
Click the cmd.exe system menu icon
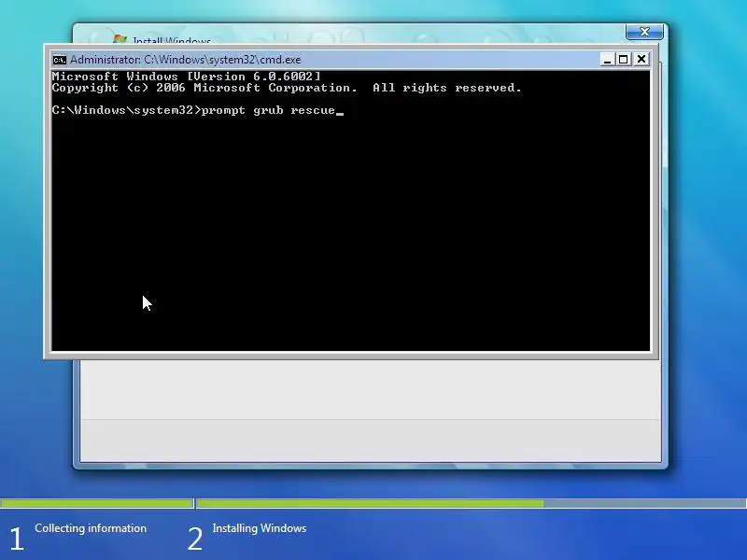60,60
